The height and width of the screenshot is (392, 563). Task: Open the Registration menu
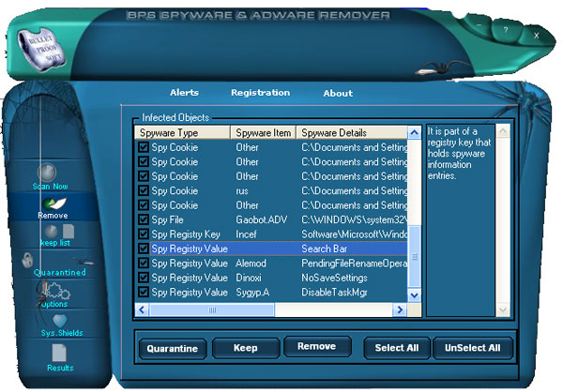pos(260,93)
